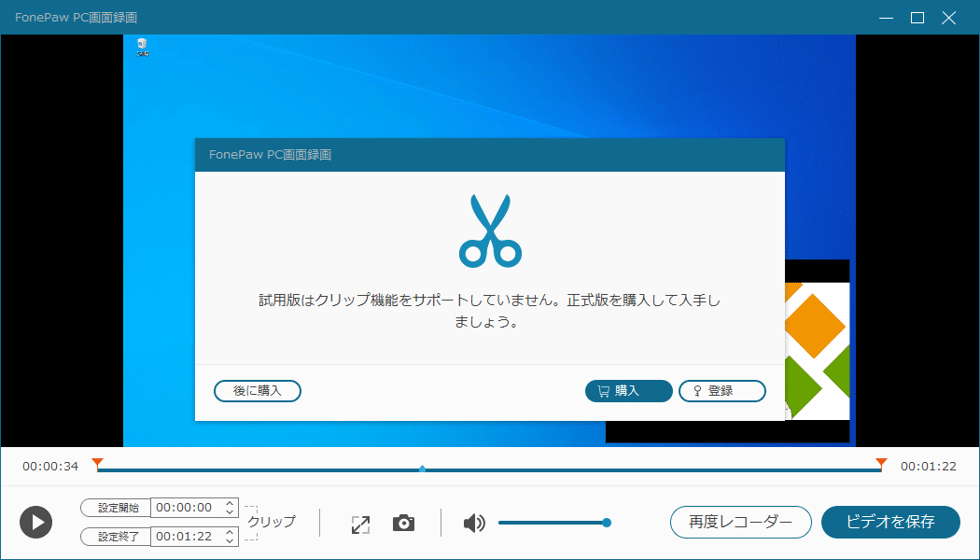Image resolution: width=980 pixels, height=560 pixels.
Task: Click the 設定開始 button
Action: (116, 508)
